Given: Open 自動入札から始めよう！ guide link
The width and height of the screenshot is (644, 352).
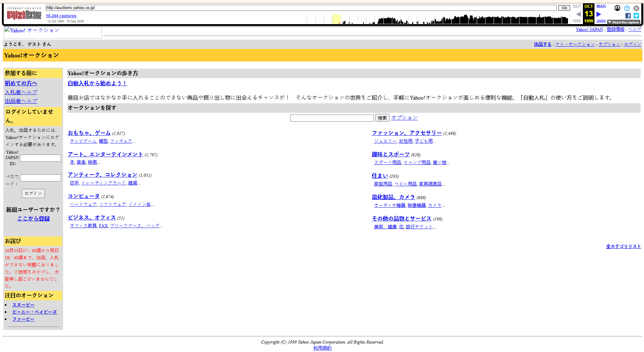Looking at the screenshot, I should [97, 83].
